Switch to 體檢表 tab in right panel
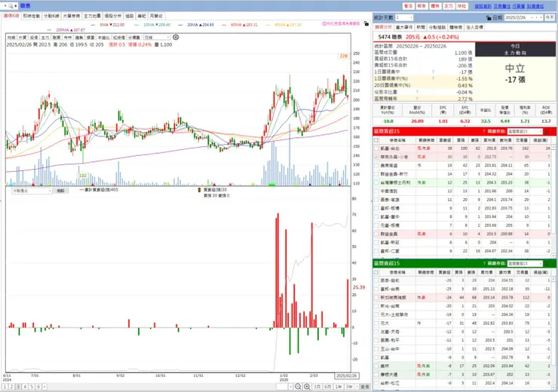Image resolution: width=558 pixels, height=392 pixels. (x=455, y=27)
